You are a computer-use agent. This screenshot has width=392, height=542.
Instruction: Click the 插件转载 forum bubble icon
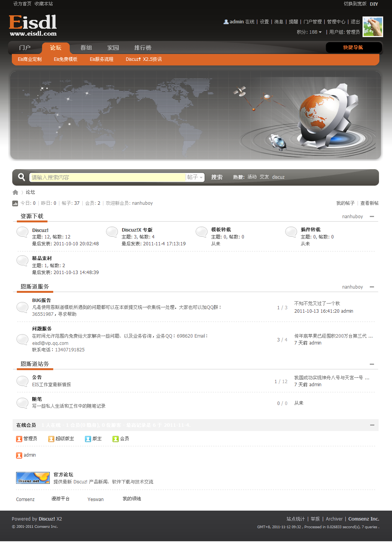click(x=291, y=232)
